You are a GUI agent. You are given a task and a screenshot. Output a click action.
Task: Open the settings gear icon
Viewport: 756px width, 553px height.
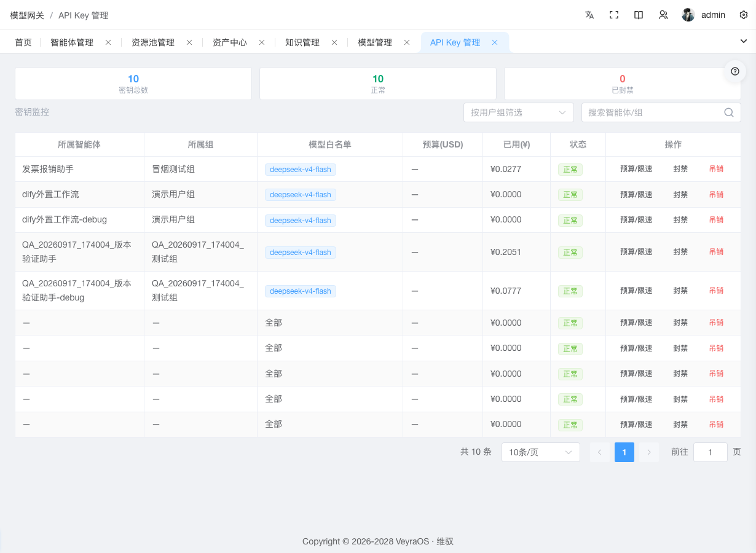(744, 15)
